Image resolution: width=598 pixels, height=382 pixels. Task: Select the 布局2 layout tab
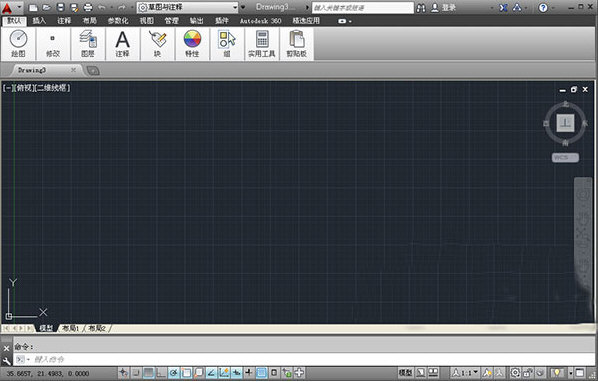pos(97,328)
